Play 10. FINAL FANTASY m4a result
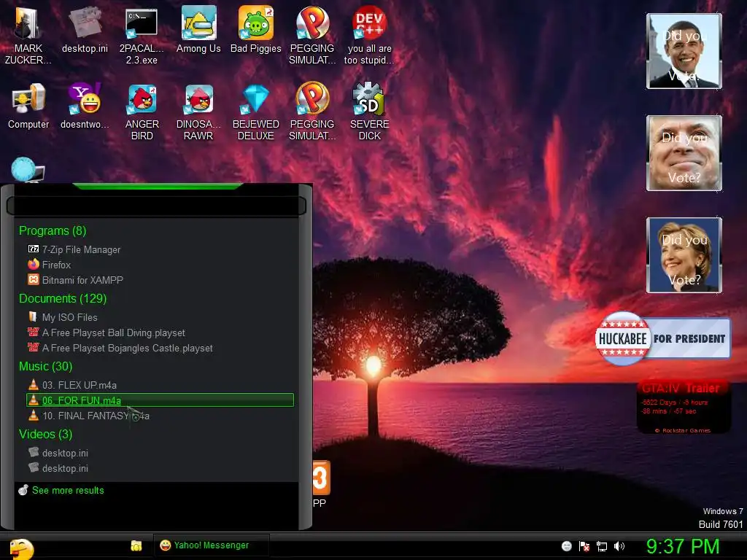The width and height of the screenshot is (747, 560). coord(160,416)
